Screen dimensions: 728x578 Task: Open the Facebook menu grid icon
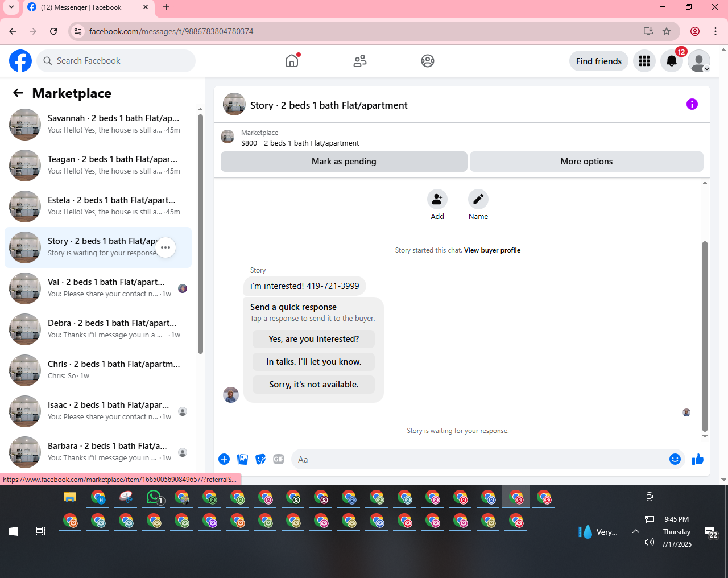644,61
